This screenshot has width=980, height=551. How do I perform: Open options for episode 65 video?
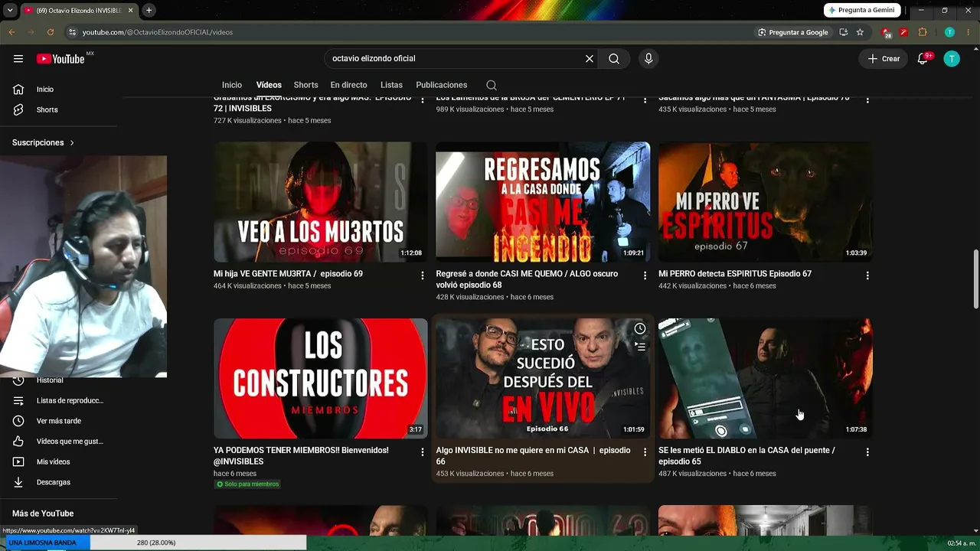click(867, 452)
